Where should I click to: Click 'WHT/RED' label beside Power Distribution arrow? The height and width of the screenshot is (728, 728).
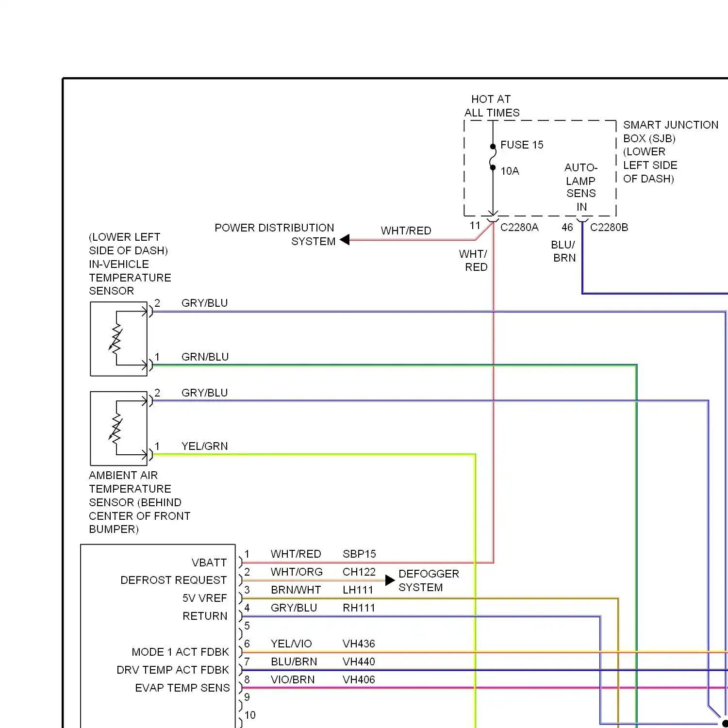tap(406, 231)
